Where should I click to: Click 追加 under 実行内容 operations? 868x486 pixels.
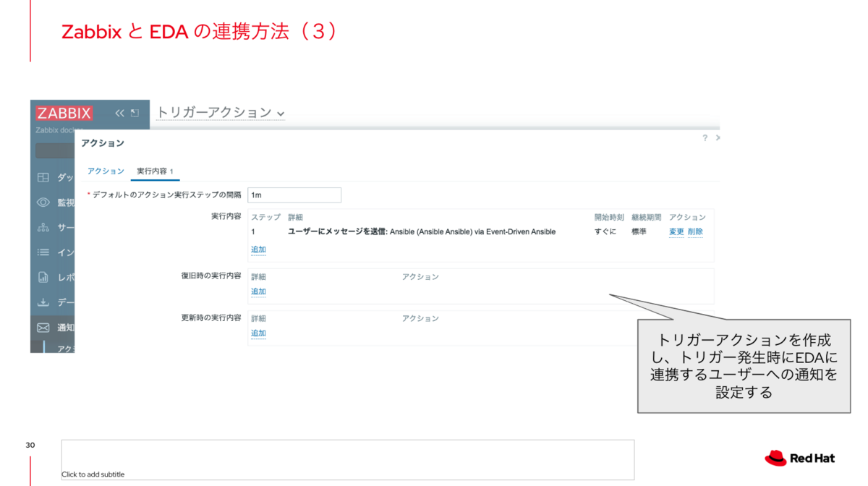258,250
